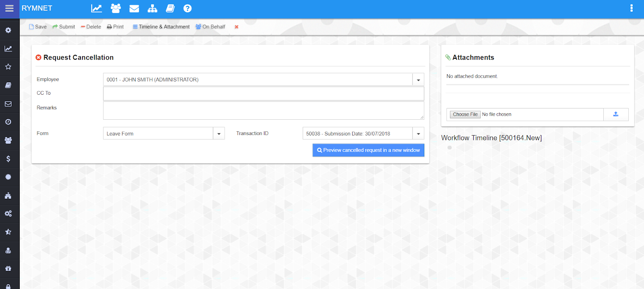
Task: Click the clock icon in sidebar
Action: coord(8,122)
